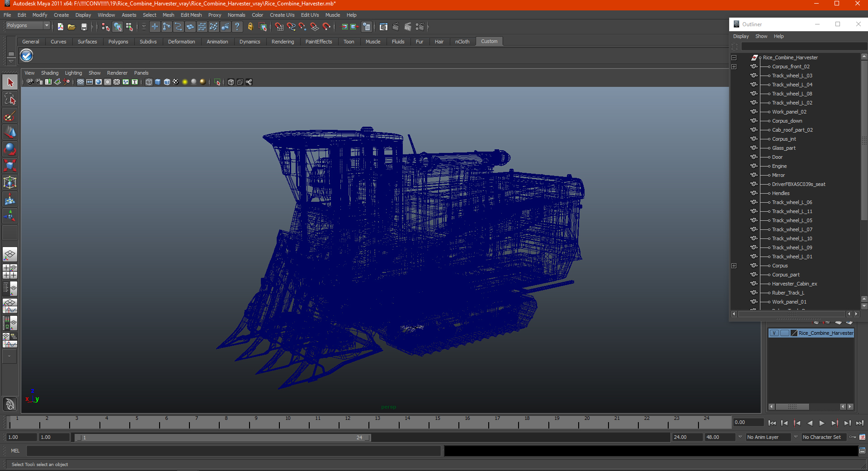Toggle V visibility of Rice_Combine_Harvester layer
This screenshot has width=868, height=471.
774,333
